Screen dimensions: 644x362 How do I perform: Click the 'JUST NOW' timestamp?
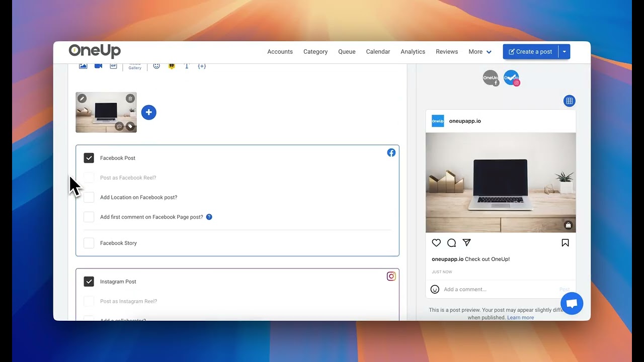442,272
